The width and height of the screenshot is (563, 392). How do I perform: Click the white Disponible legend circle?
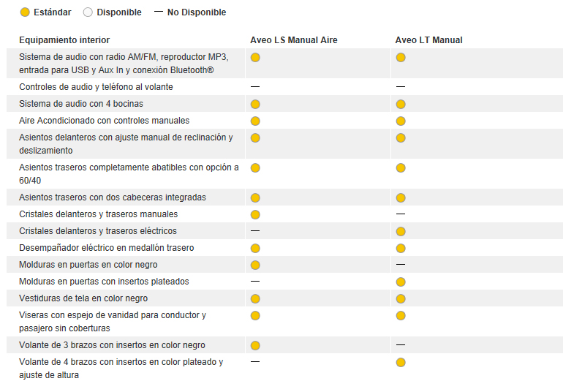click(x=88, y=12)
